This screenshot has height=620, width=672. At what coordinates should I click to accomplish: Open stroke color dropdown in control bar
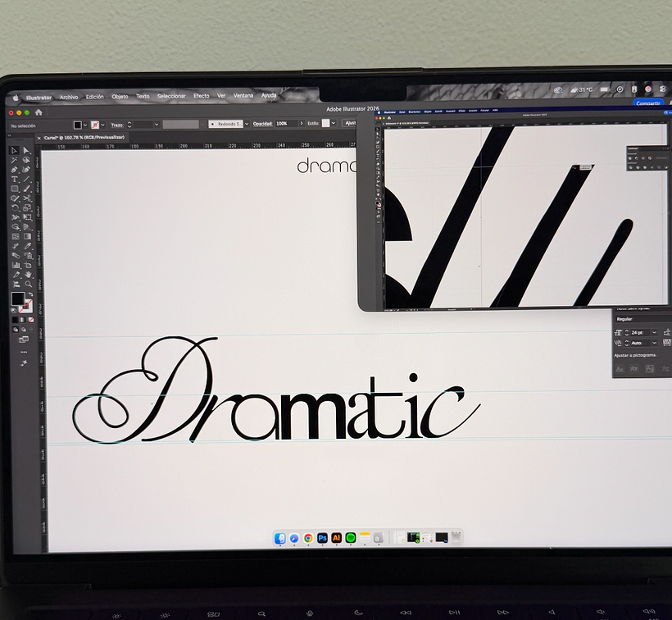point(103,125)
